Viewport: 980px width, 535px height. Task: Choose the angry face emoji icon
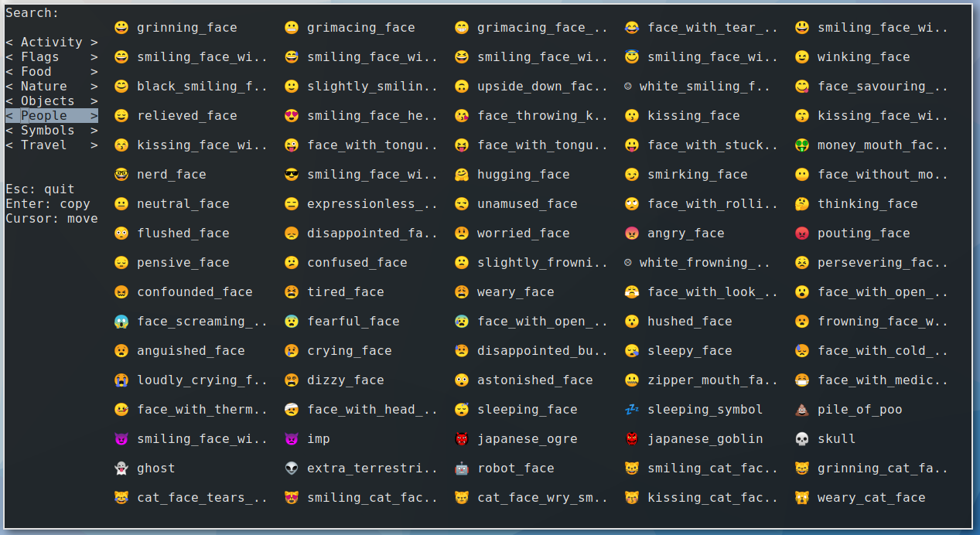tap(631, 233)
